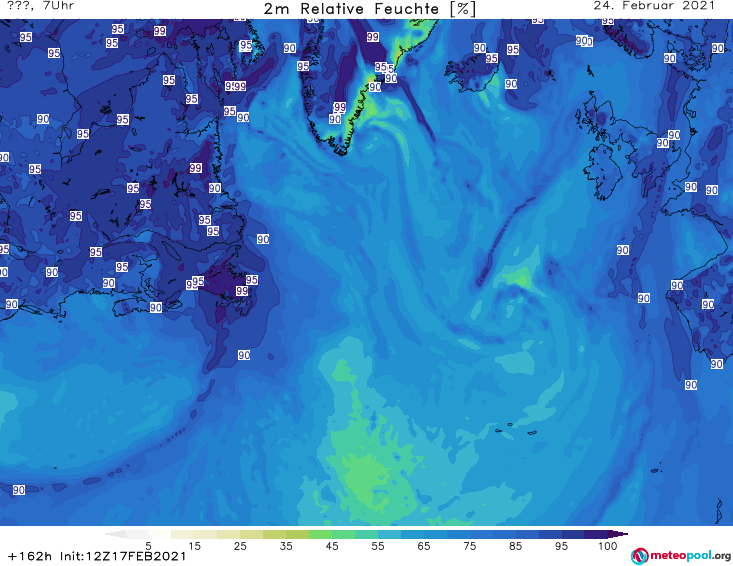Pick the bright green legend segment above the 45 tick
The image size is (733, 566).
[x=320, y=534]
